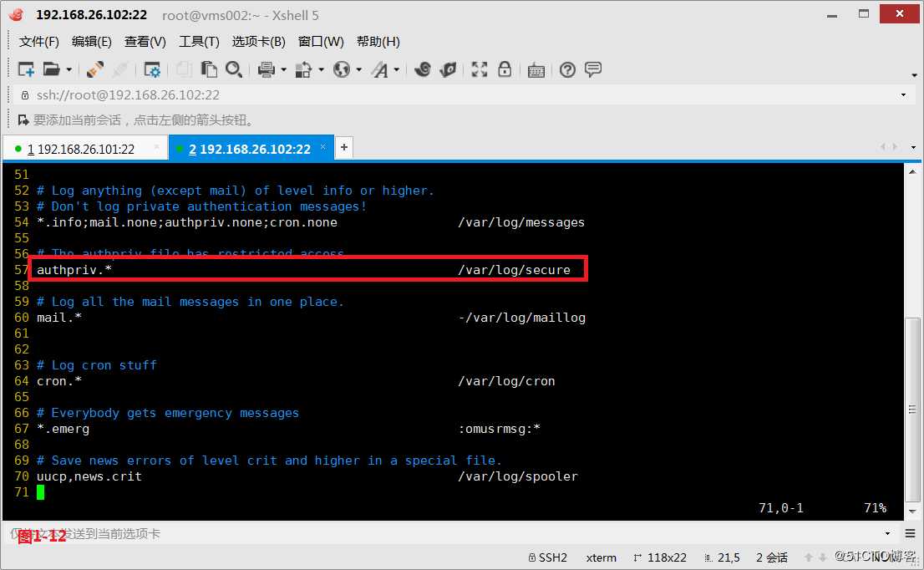
Task: Expand the Font dropdown arrow
Action: coord(397,70)
